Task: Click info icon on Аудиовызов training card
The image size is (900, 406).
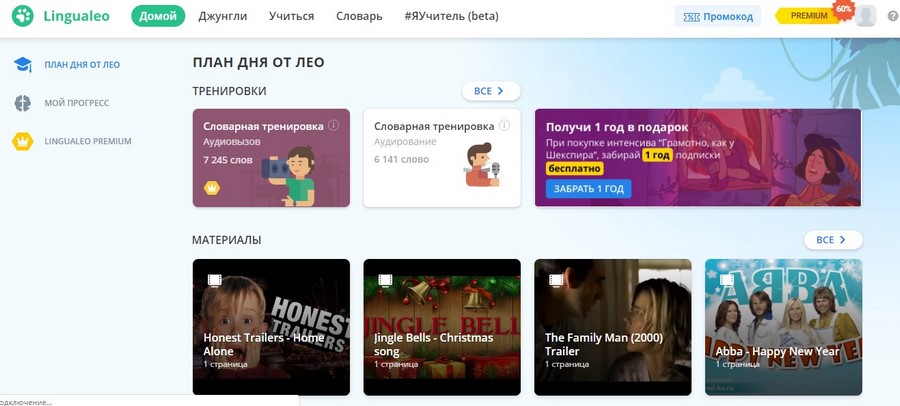Action: click(334, 126)
